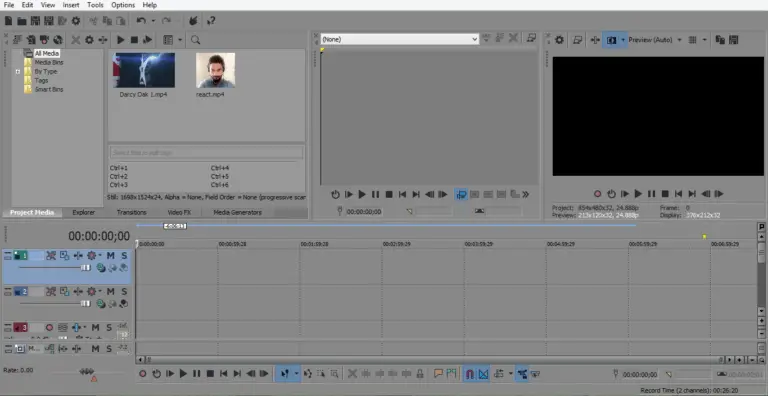Image resolution: width=768 pixels, height=396 pixels.
Task: Switch to the Transitions tab
Action: (x=131, y=212)
